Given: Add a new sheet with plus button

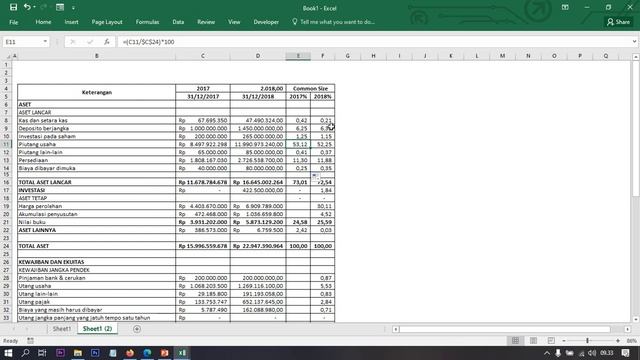Looking at the screenshot, I should [137, 329].
